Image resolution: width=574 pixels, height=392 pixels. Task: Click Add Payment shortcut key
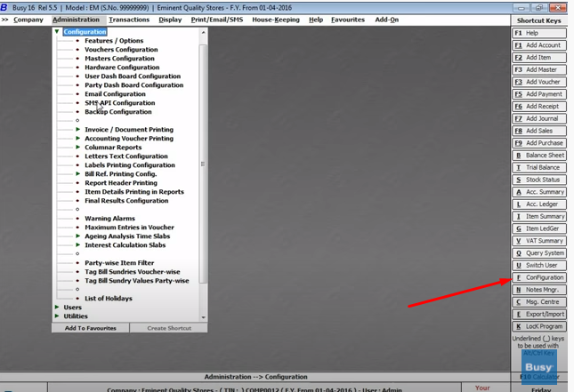tap(539, 94)
